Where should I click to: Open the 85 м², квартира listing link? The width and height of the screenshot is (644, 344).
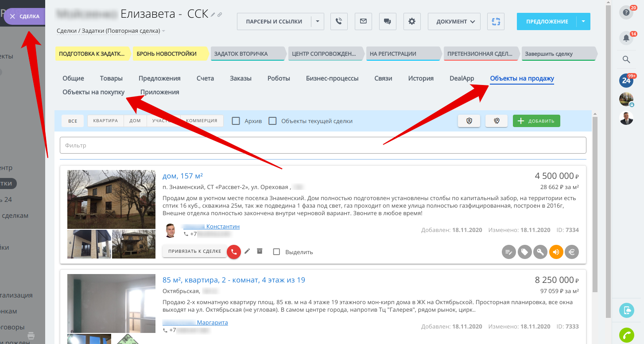[234, 280]
